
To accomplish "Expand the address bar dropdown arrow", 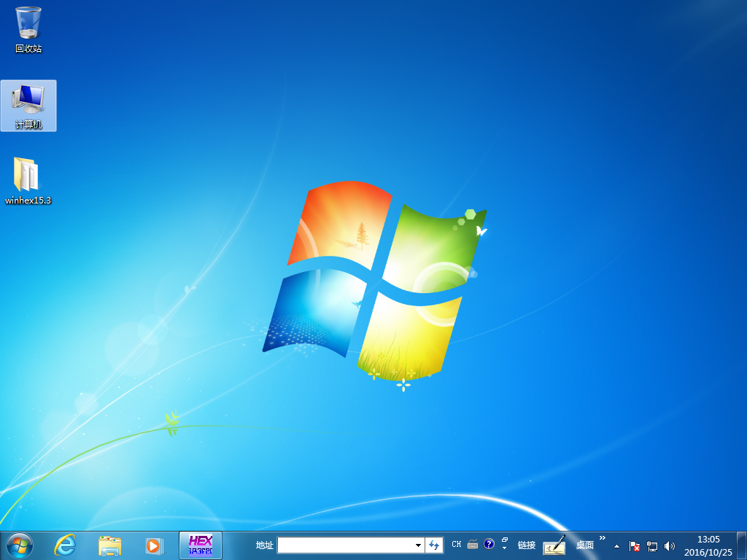I will click(418, 545).
